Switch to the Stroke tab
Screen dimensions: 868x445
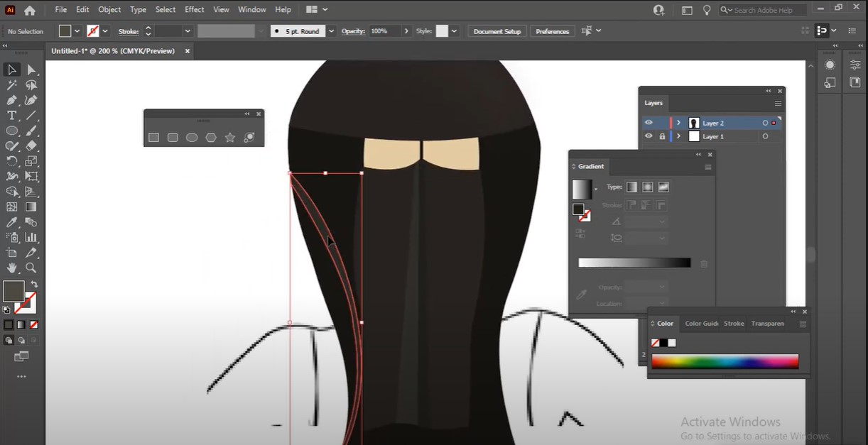click(x=734, y=324)
